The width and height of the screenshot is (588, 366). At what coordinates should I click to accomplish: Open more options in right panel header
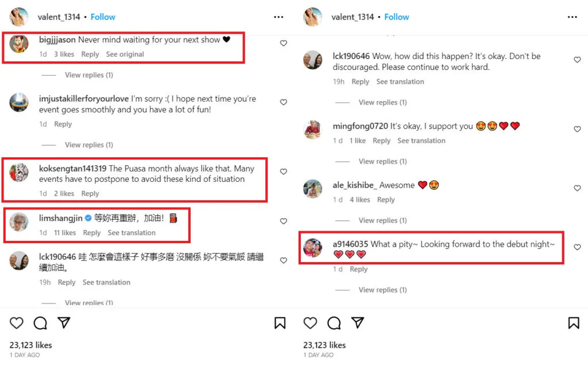pos(572,17)
